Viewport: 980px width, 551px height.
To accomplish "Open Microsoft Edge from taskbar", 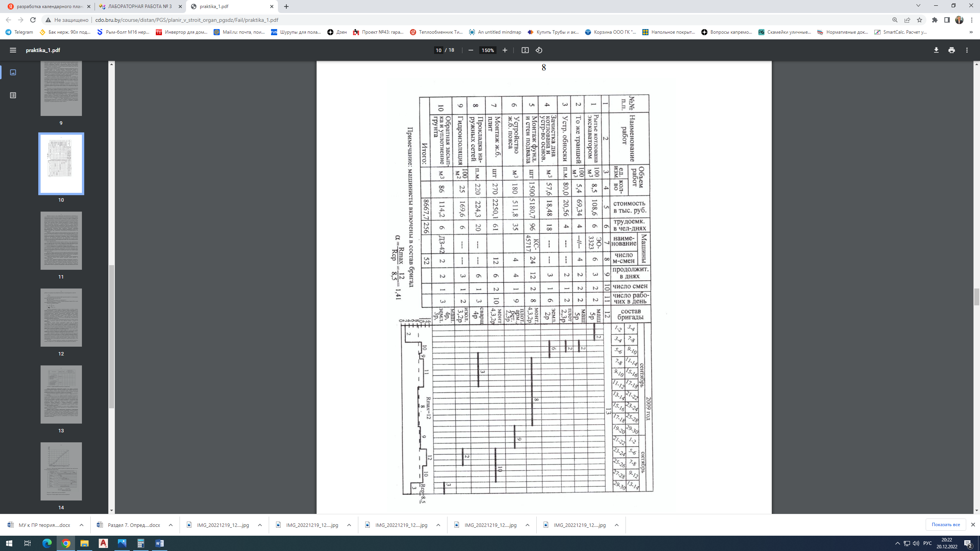I will pyautogui.click(x=47, y=543).
